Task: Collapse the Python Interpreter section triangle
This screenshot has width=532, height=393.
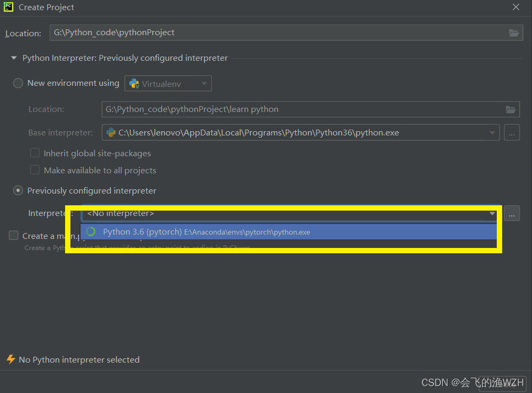Action: coord(14,58)
